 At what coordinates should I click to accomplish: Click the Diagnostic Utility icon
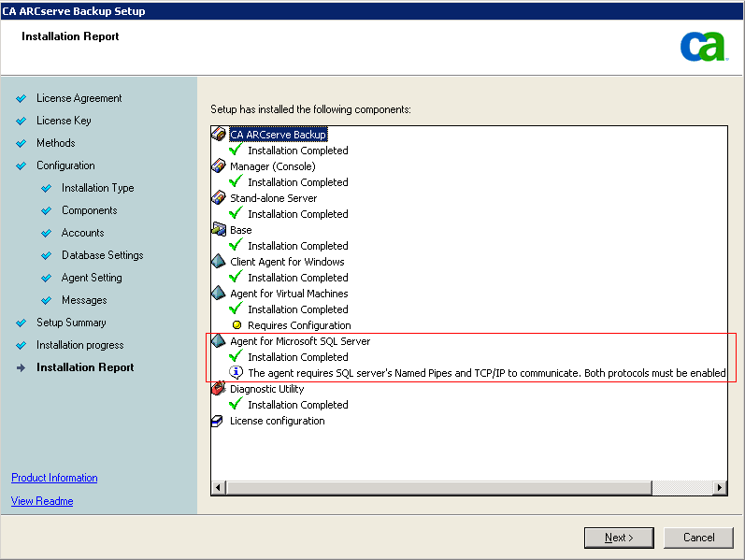[x=219, y=389]
